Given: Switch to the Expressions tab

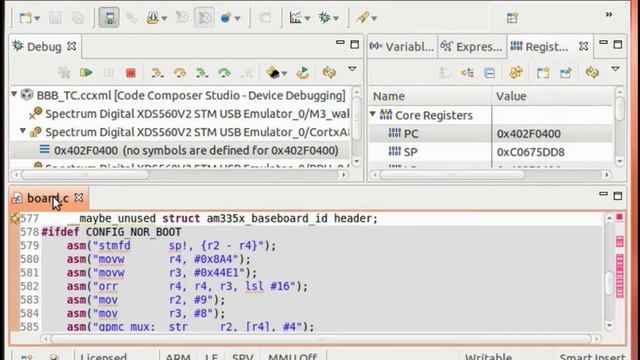Looking at the screenshot, I should [472, 47].
